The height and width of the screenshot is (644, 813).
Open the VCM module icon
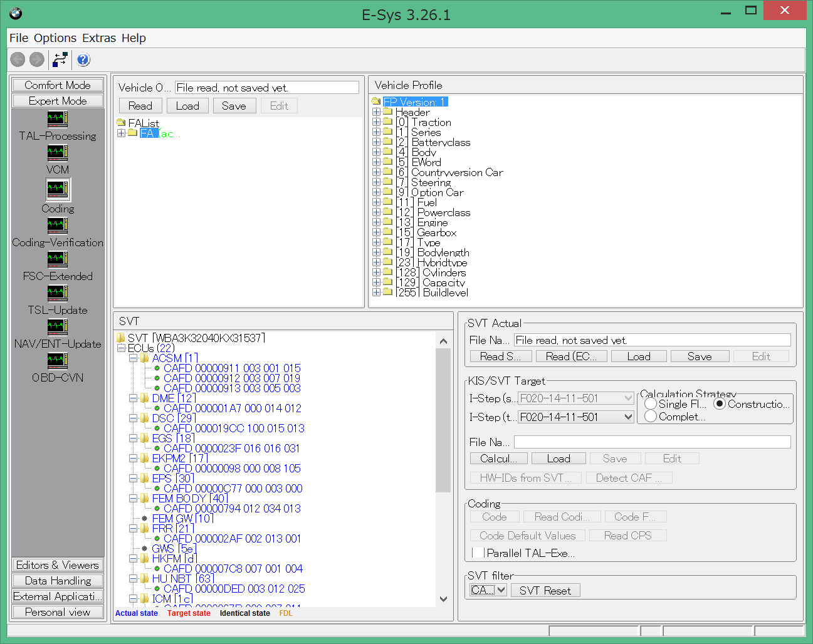pyautogui.click(x=58, y=152)
